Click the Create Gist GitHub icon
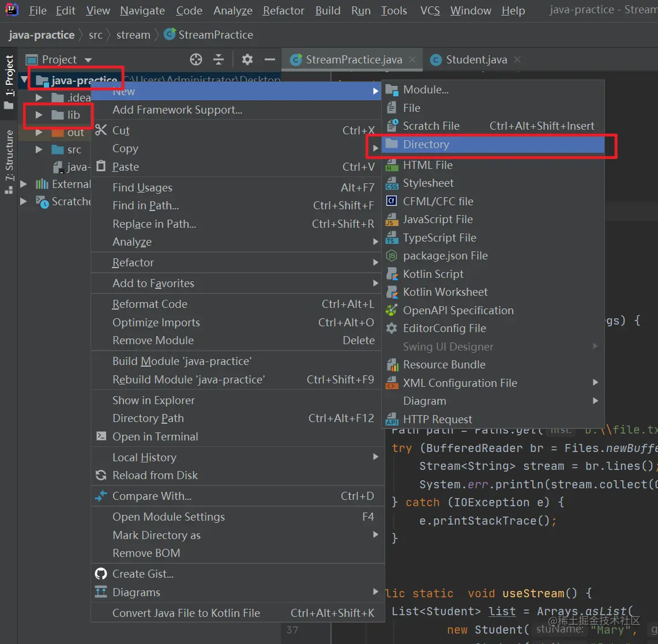This screenshot has height=644, width=658. coord(101,574)
